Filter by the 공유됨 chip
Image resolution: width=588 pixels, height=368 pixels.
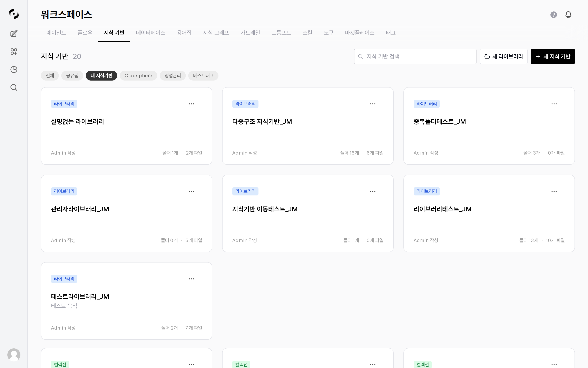pyautogui.click(x=72, y=76)
